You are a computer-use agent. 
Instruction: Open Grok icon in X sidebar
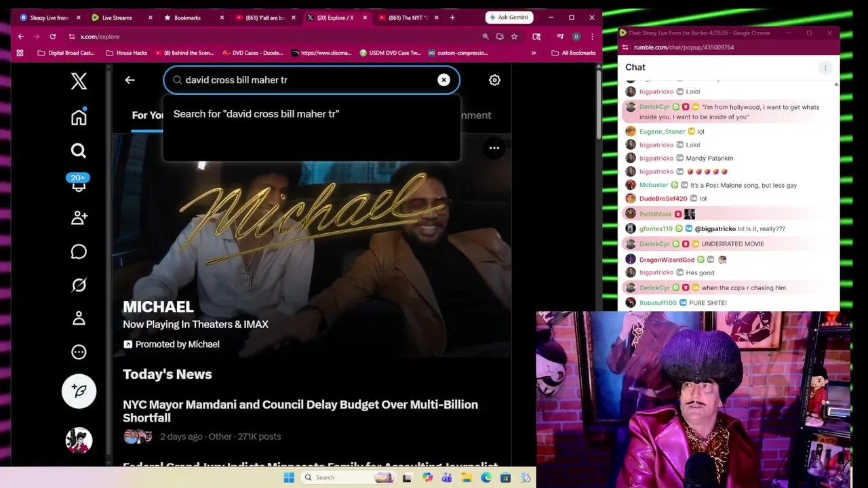tap(79, 285)
